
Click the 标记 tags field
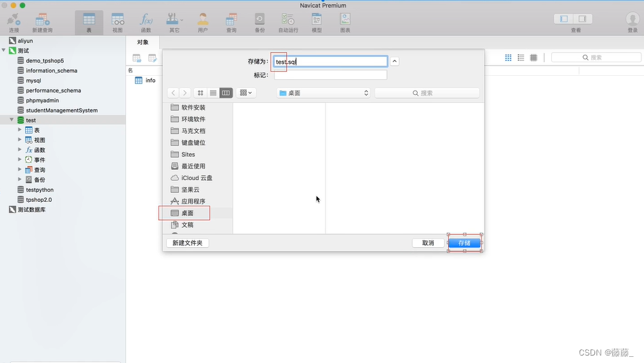pos(331,75)
